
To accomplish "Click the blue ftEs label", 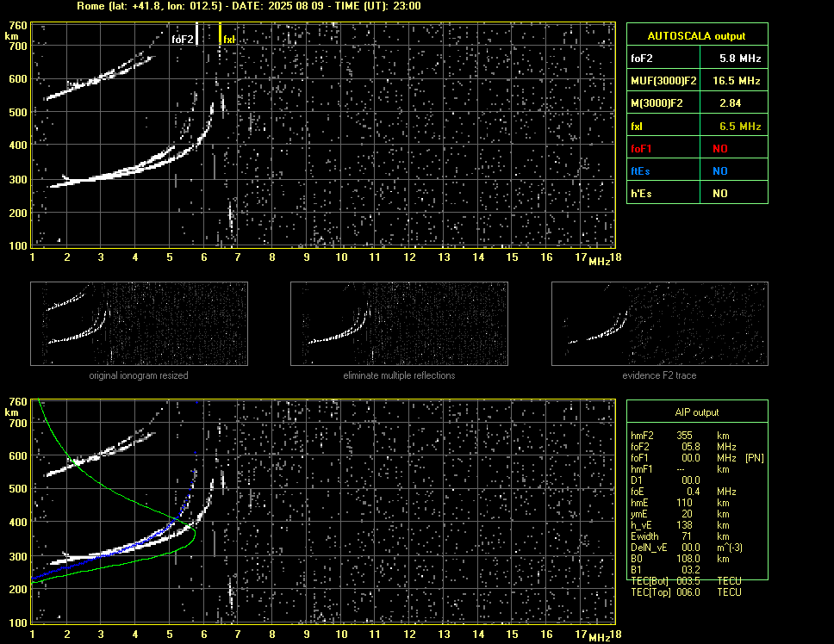I will (x=640, y=171).
